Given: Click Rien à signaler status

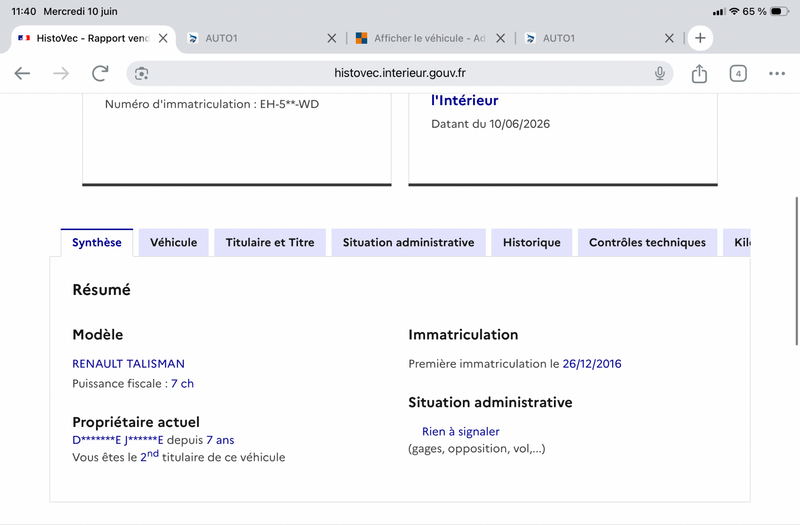Looking at the screenshot, I should [461, 432].
